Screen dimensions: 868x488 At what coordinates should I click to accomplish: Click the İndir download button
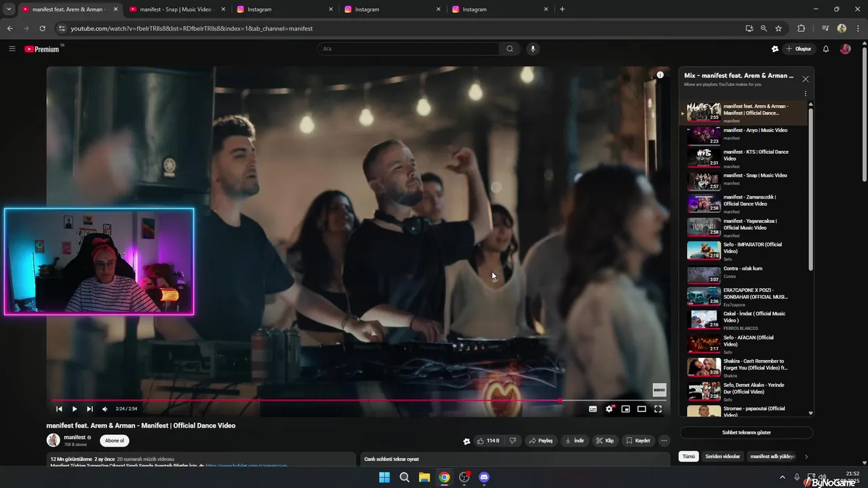coord(574,441)
